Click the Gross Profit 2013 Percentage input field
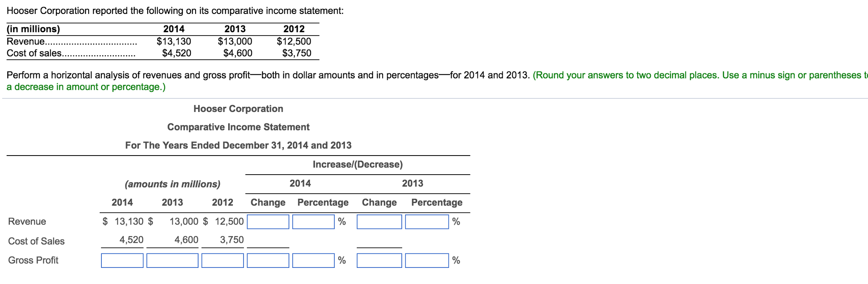This screenshot has height=284, width=868. click(x=426, y=260)
